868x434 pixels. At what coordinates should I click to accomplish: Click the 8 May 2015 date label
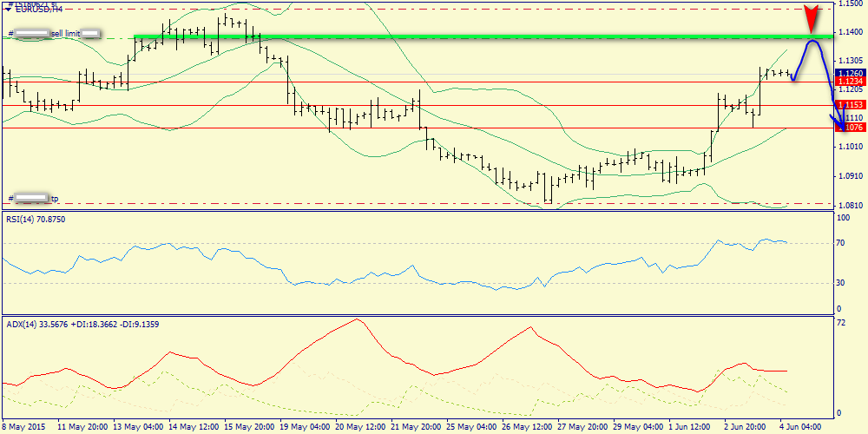click(x=23, y=428)
